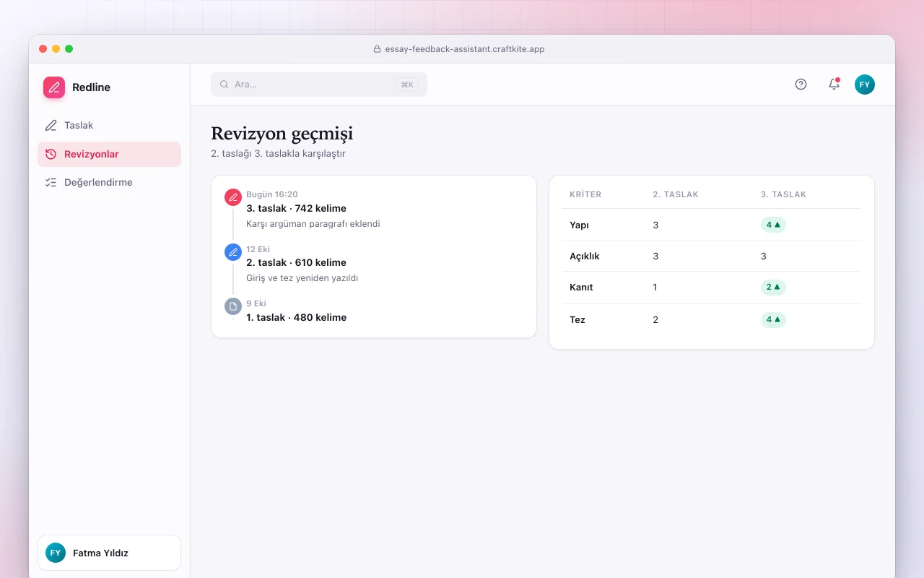Open the Taslak sidebar item
This screenshot has width=924, height=578.
point(109,126)
